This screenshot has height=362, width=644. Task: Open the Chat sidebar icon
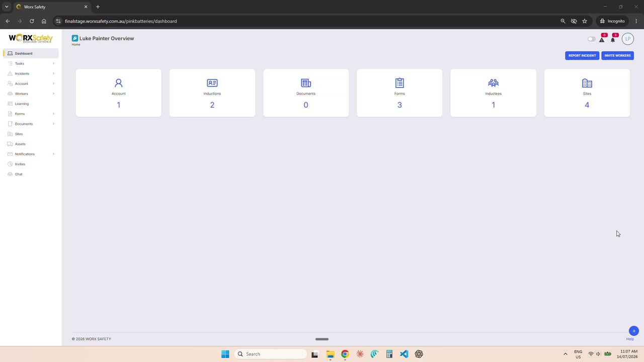click(x=10, y=174)
